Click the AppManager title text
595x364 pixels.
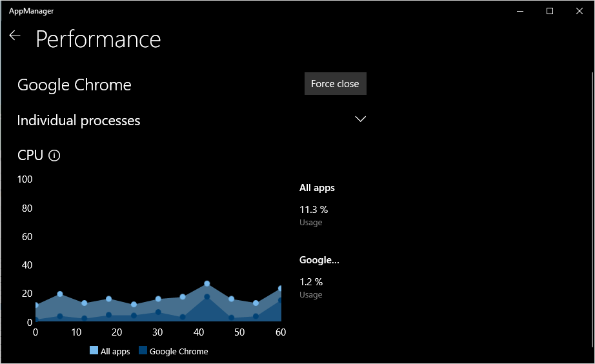coord(31,11)
